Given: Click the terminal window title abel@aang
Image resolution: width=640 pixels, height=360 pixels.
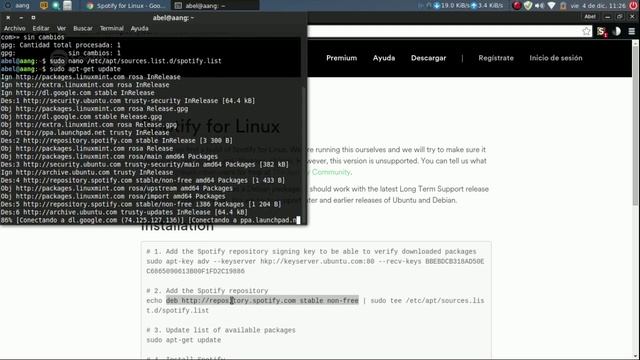Looking at the screenshot, I should pos(173,18).
